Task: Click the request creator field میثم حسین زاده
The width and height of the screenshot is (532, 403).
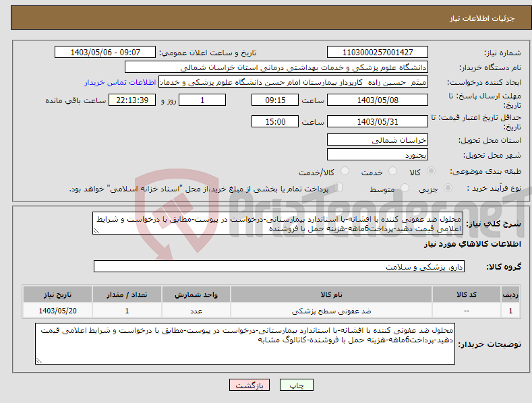Action: click(x=293, y=82)
